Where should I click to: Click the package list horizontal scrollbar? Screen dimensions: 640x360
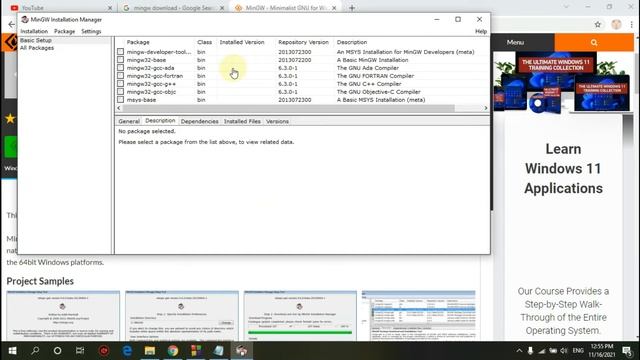289,108
